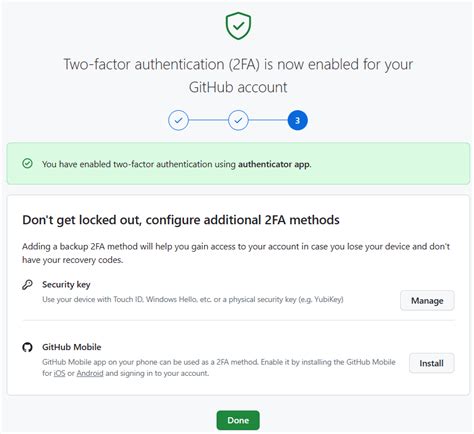Click the Security key description text
Image resolution: width=474 pixels, height=434 pixels.
point(193,299)
